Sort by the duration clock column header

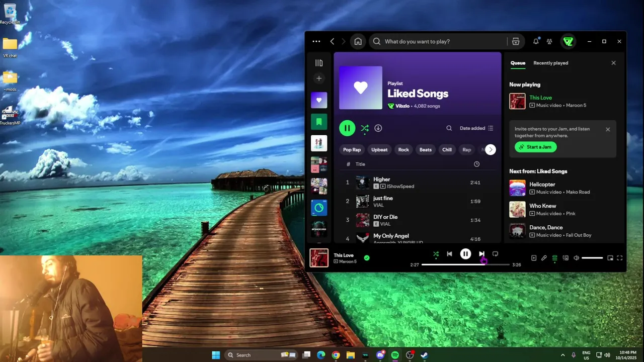pos(476,164)
